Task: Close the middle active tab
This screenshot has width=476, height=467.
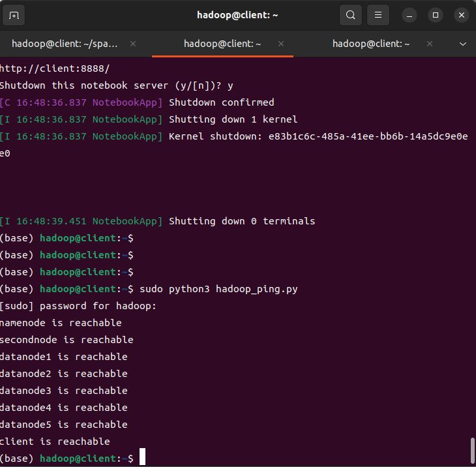Action: pos(281,44)
